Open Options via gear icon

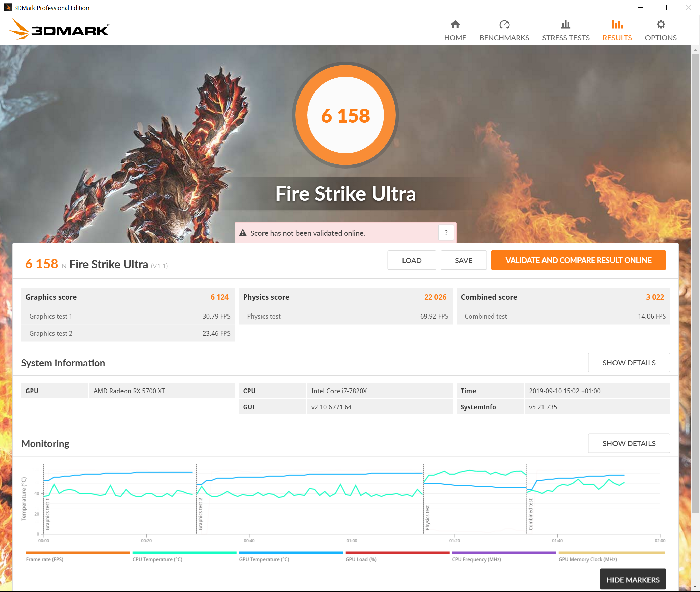click(661, 24)
